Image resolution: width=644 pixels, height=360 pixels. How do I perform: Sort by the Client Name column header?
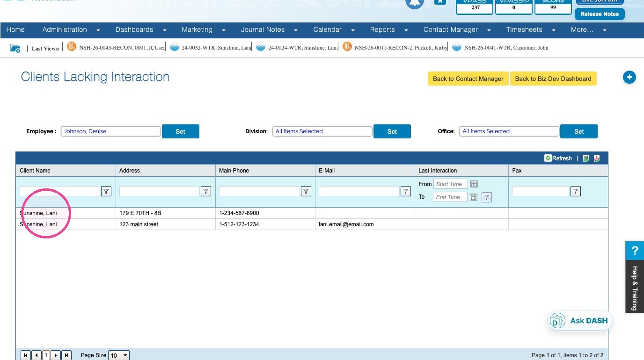coord(35,171)
